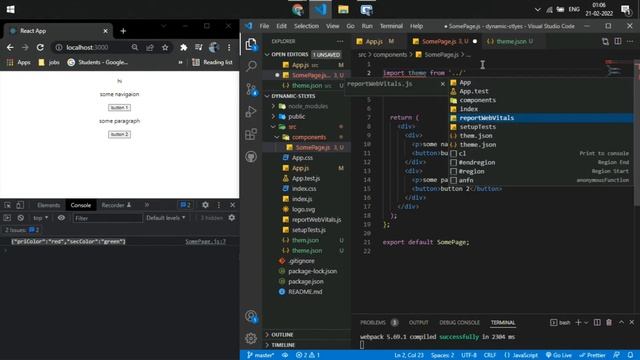Open changes compare icon in editor toolbar
The width and height of the screenshot is (640, 360).
pos(605,41)
